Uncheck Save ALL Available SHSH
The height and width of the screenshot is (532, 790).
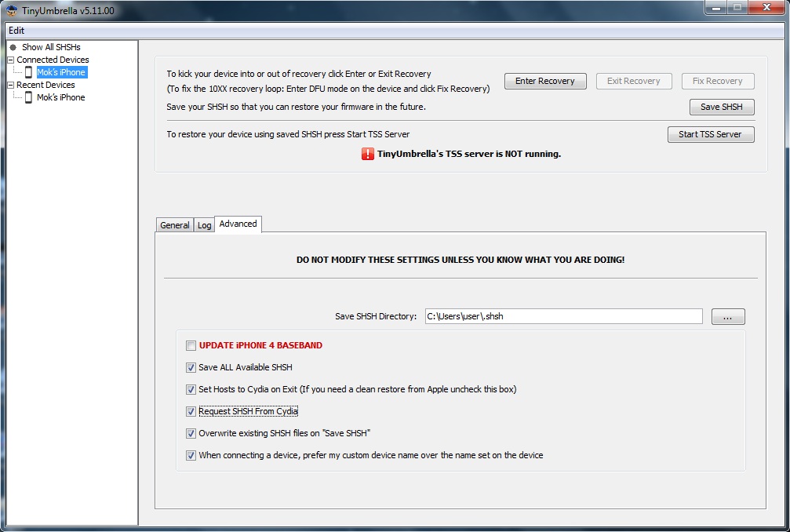point(190,367)
